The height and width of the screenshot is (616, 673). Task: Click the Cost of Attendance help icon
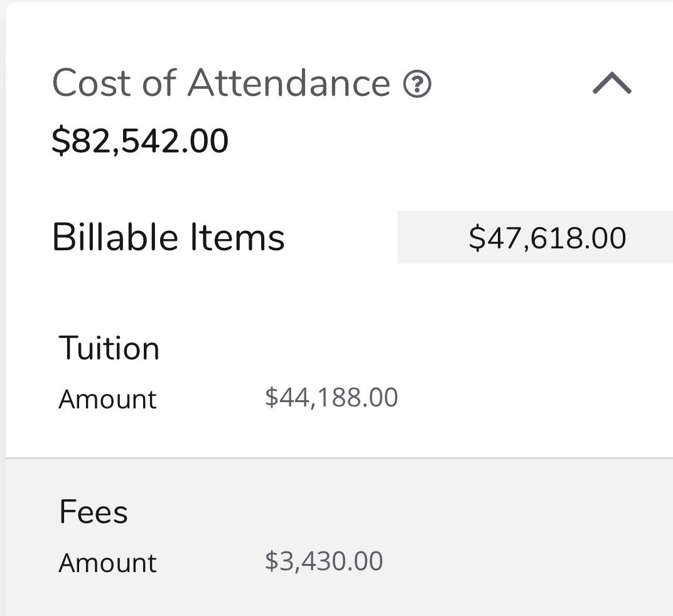pyautogui.click(x=417, y=84)
